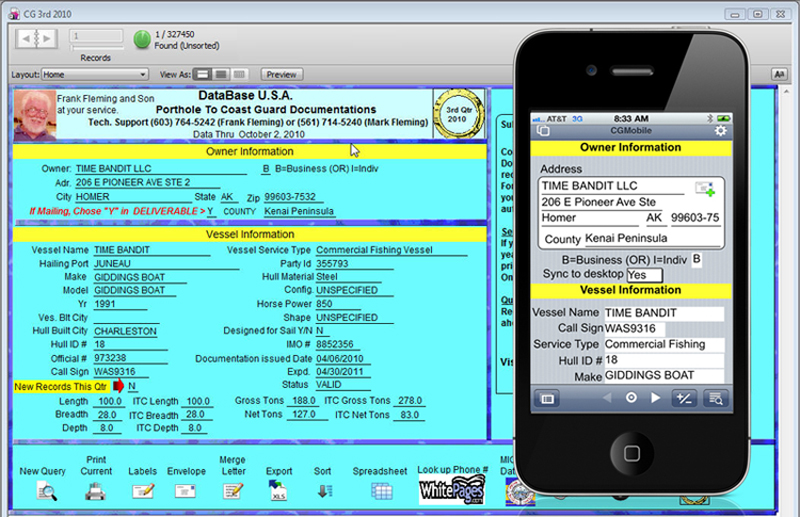The image size is (800, 517).
Task: Switch to table view icon
Action: (239, 75)
